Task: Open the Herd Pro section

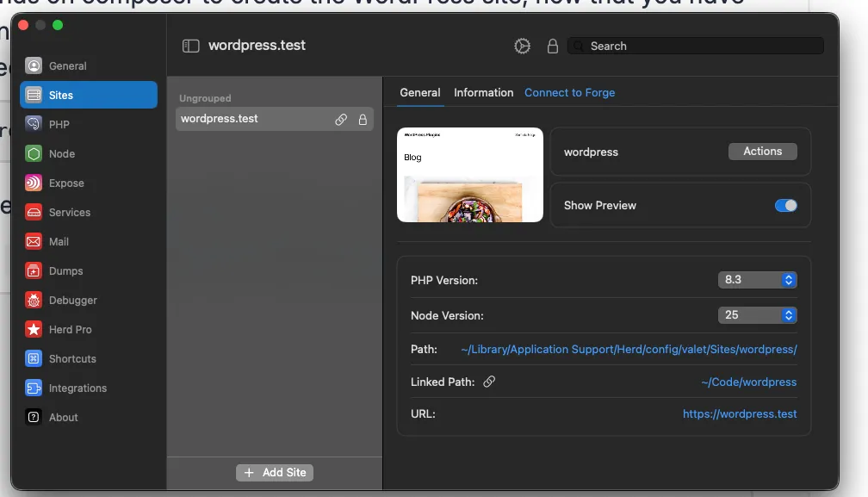Action: click(x=89, y=329)
